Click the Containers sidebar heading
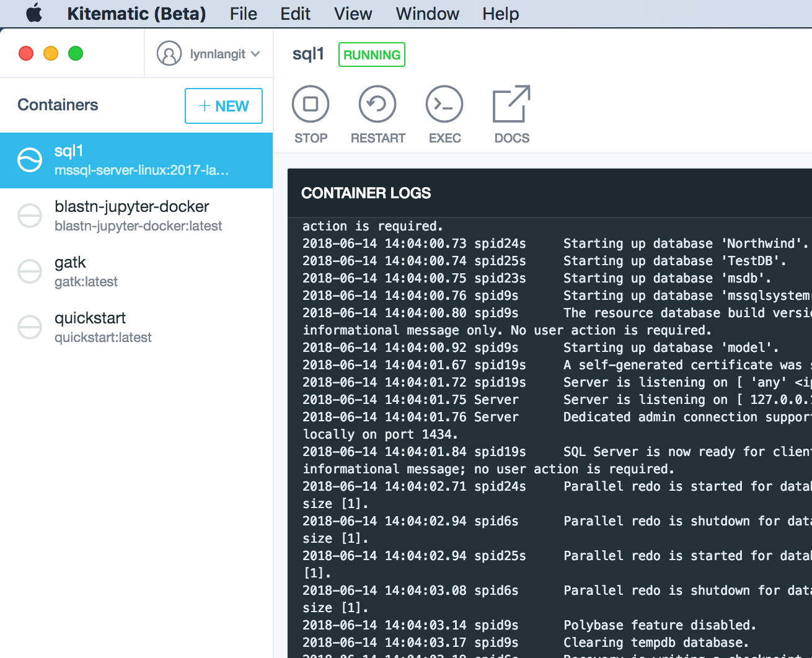Image resolution: width=812 pixels, height=658 pixels. click(x=58, y=105)
